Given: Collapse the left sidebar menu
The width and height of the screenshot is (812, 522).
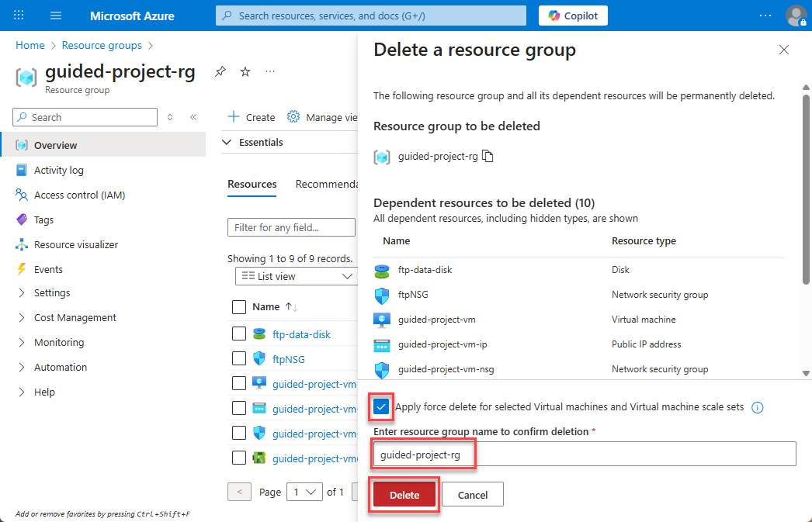Looking at the screenshot, I should point(193,117).
